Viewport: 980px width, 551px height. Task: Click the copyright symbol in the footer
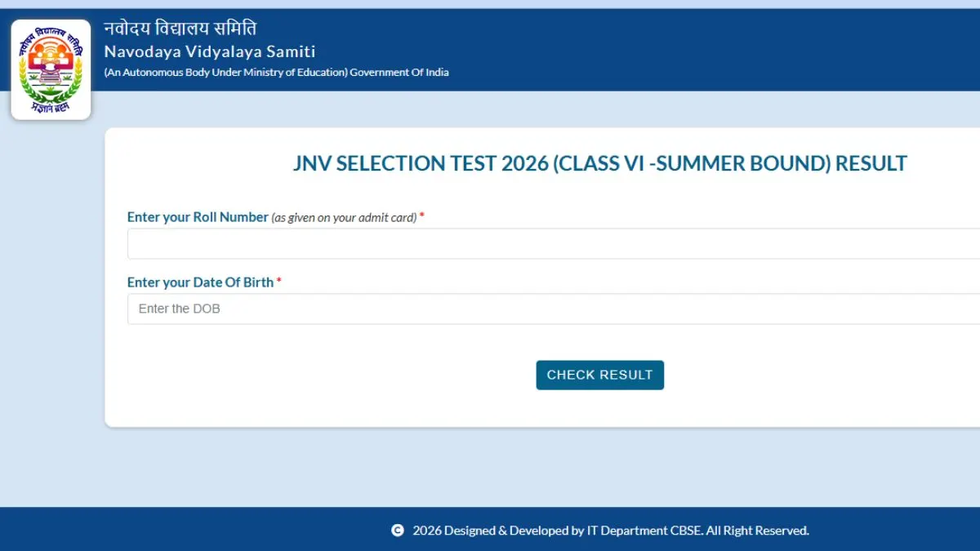pyautogui.click(x=398, y=530)
